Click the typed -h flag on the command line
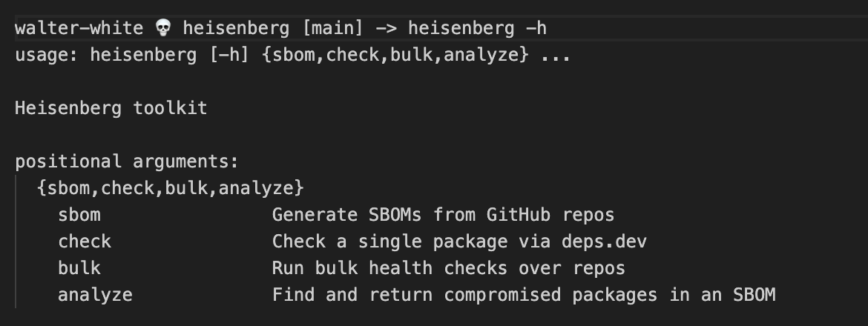Viewport: 868px width, 326px height. [x=537, y=28]
